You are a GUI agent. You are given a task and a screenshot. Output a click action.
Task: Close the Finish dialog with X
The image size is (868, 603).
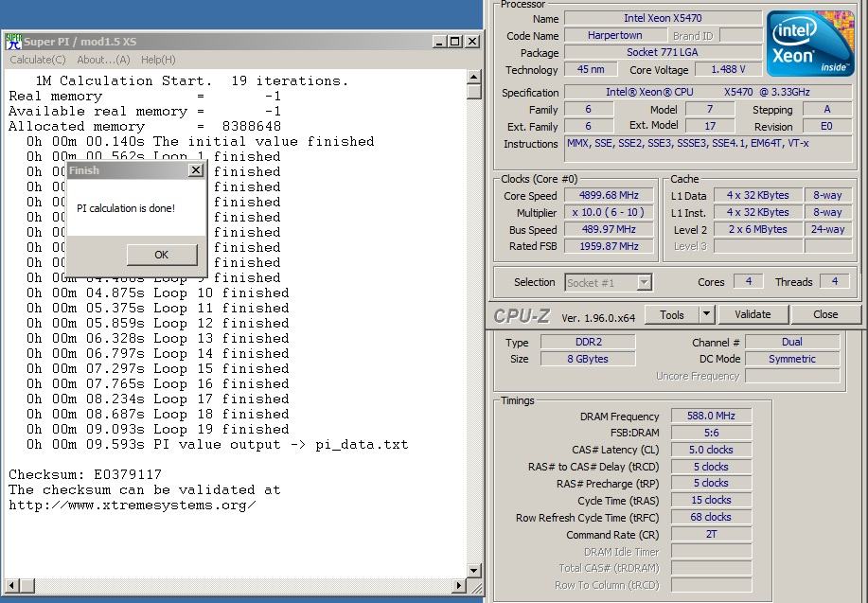pyautogui.click(x=196, y=170)
